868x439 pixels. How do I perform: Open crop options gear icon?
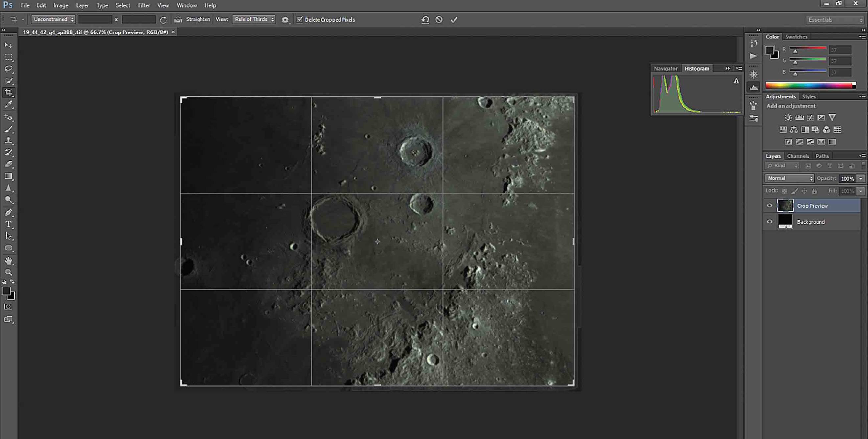click(285, 20)
